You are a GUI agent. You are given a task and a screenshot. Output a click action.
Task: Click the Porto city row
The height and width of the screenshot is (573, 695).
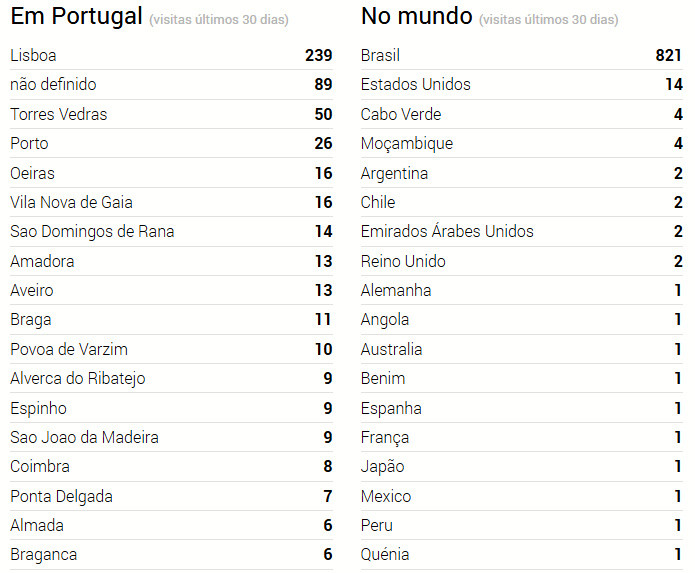click(x=29, y=144)
